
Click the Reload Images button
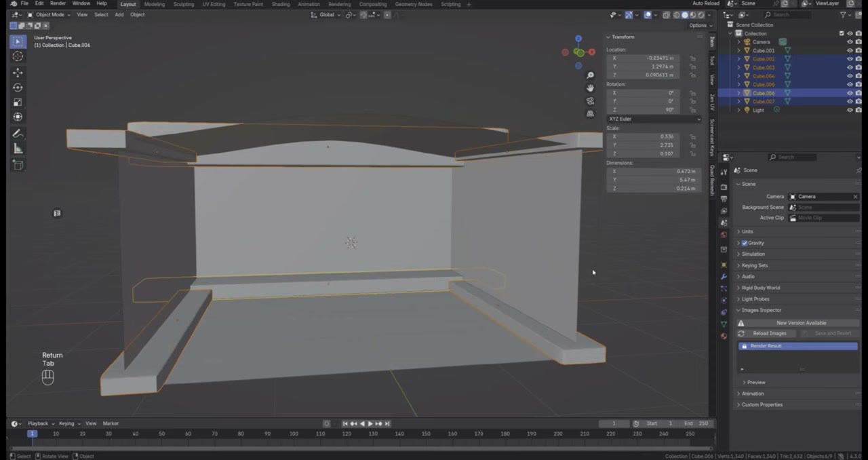[765, 333]
